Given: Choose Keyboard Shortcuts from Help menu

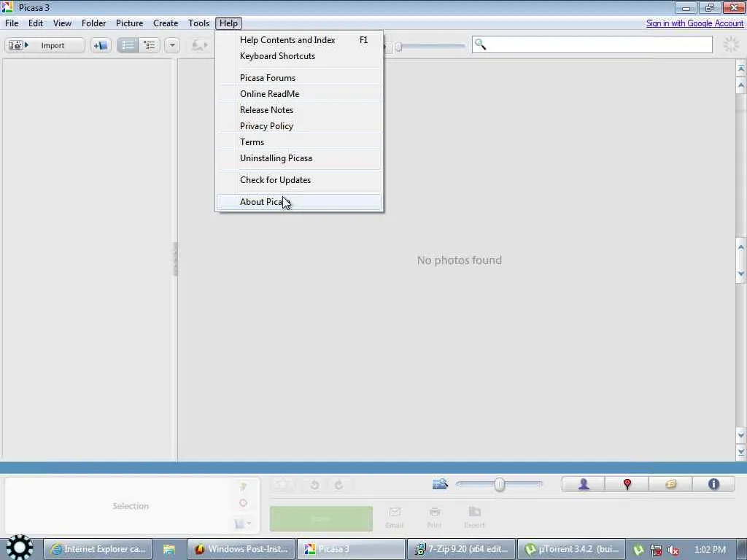Looking at the screenshot, I should point(299,56).
